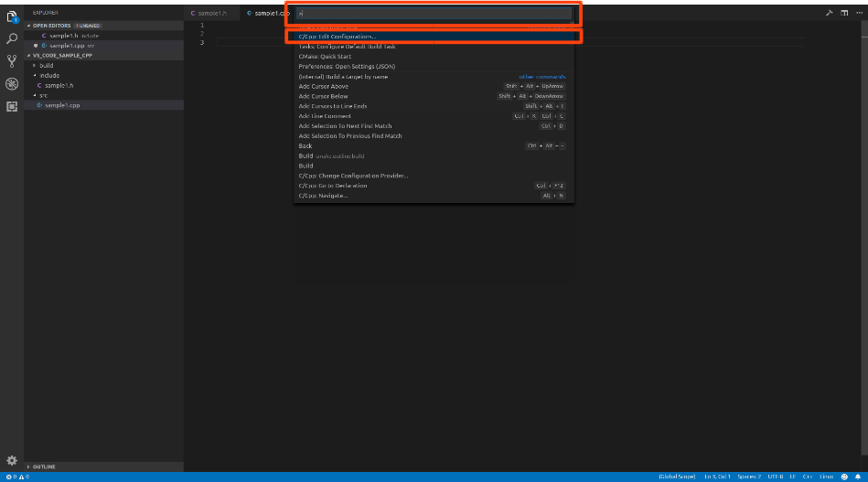868x482 pixels.
Task: Expand the build folder
Action: click(x=35, y=65)
